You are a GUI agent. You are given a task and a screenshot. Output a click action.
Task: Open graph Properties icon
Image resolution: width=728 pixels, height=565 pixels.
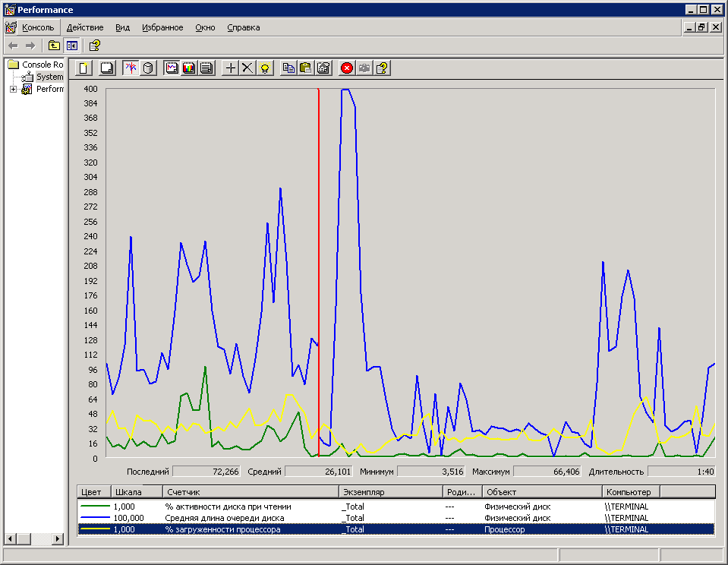point(323,68)
